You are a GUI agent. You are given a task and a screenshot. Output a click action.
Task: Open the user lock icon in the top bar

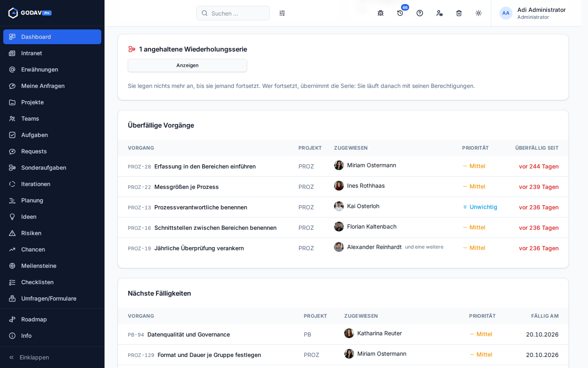[439, 13]
